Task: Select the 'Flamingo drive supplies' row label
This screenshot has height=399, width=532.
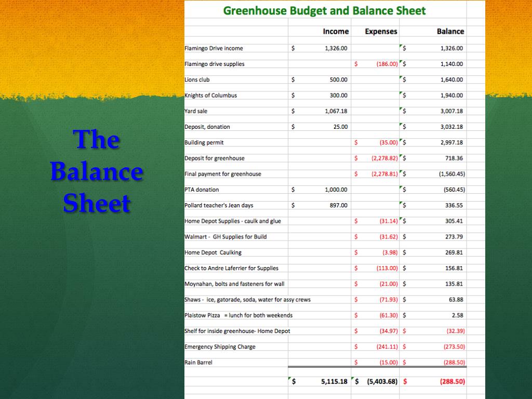Action: click(x=215, y=64)
